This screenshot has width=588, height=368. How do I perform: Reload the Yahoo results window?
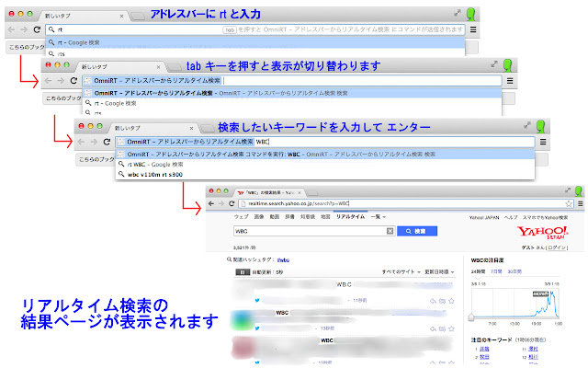232,203
